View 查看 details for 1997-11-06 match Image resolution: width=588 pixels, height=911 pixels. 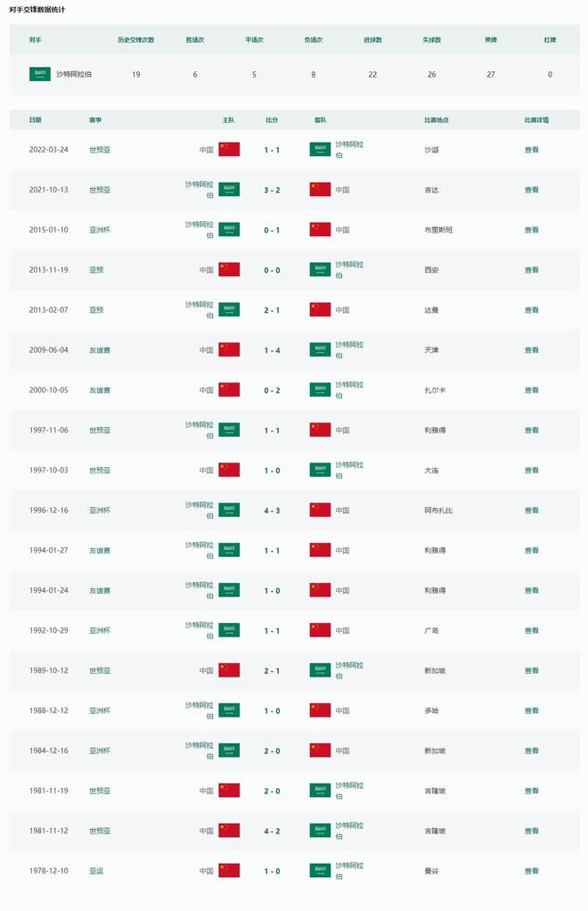point(532,431)
